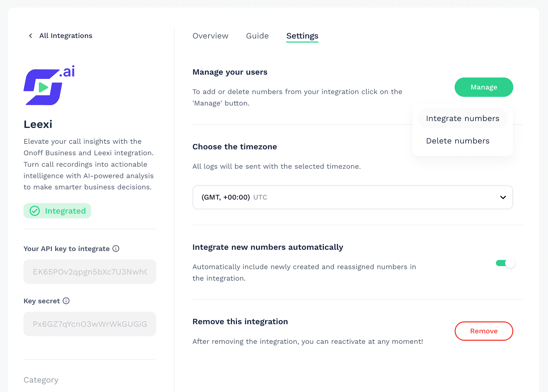Screen dimensions: 548x392
Task: Switch to the Overview tab
Action: (x=210, y=36)
